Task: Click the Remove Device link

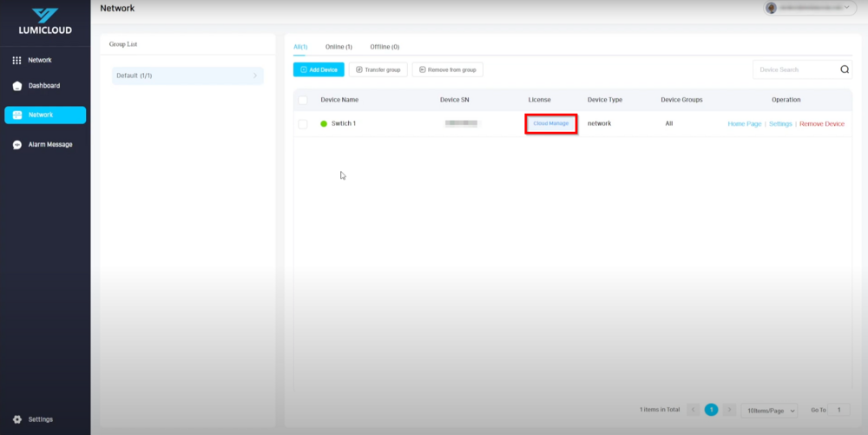Action: pyautogui.click(x=821, y=124)
